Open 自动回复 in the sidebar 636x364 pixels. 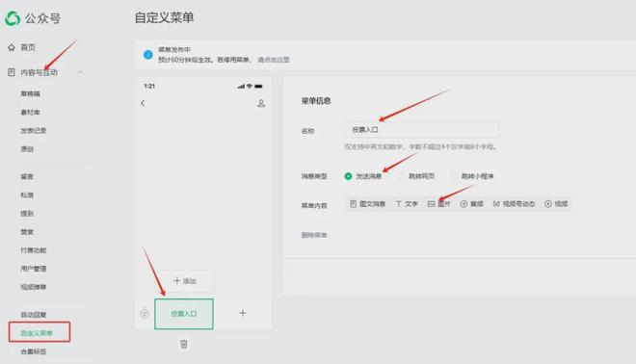34,315
